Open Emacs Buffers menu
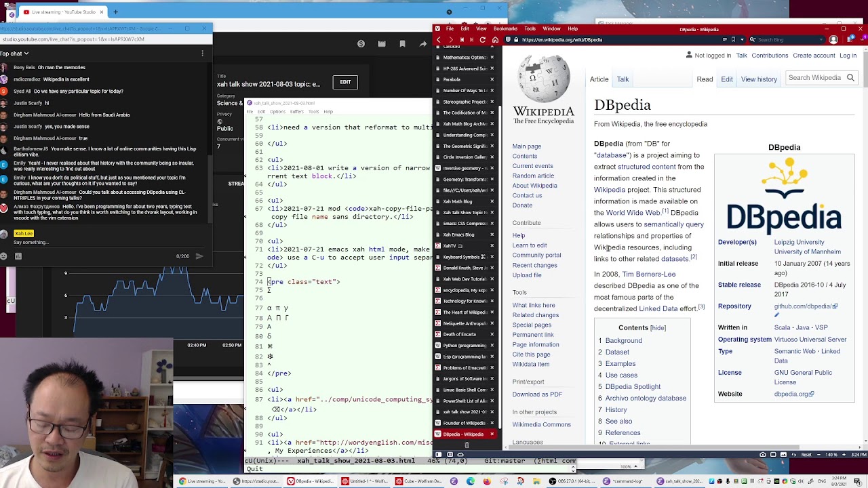The image size is (868, 488). coord(296,111)
